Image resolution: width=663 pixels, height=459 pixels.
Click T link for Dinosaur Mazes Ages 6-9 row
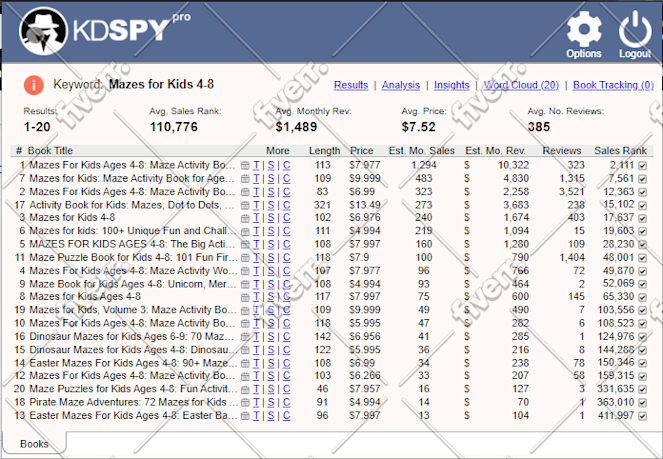pos(256,336)
